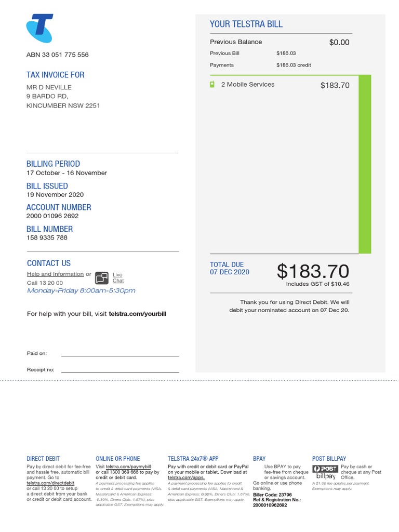Click the Telstra 24x7 App heading

(x=193, y=459)
